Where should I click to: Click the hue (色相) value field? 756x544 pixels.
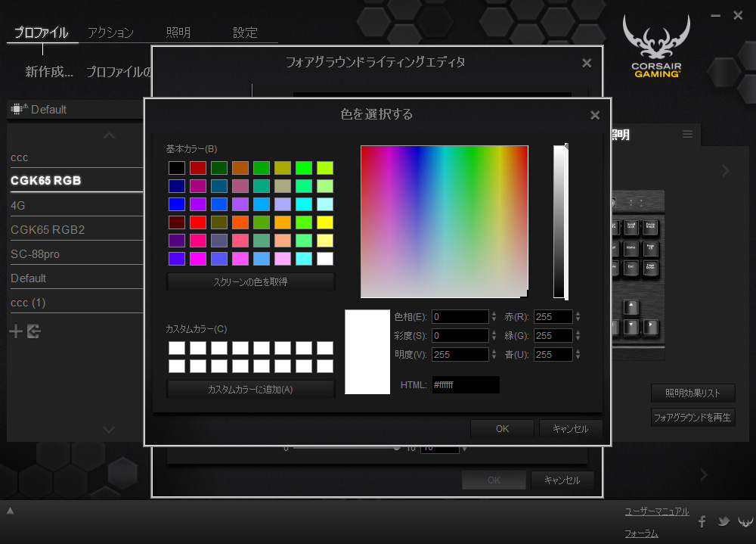tap(460, 317)
